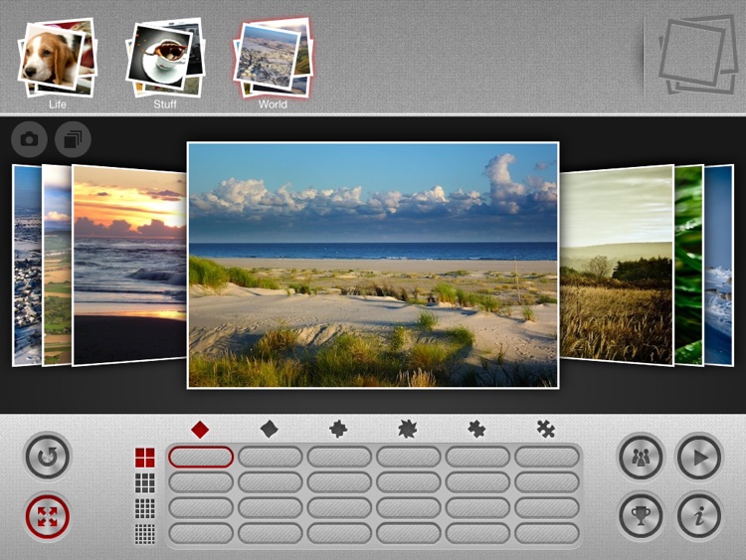
Task: Choose the jigsaw piece shape beside the spiky star
Action: [x=476, y=430]
